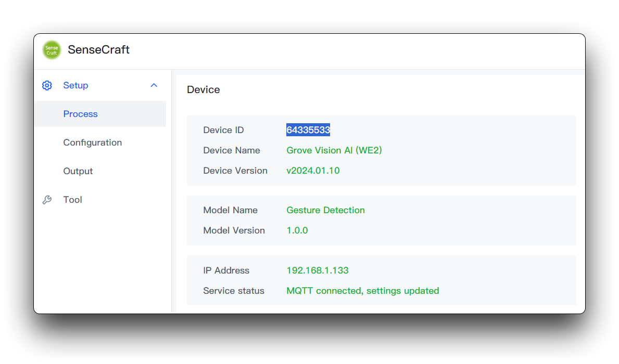
Task: Click the Device Version label
Action: [235, 171]
